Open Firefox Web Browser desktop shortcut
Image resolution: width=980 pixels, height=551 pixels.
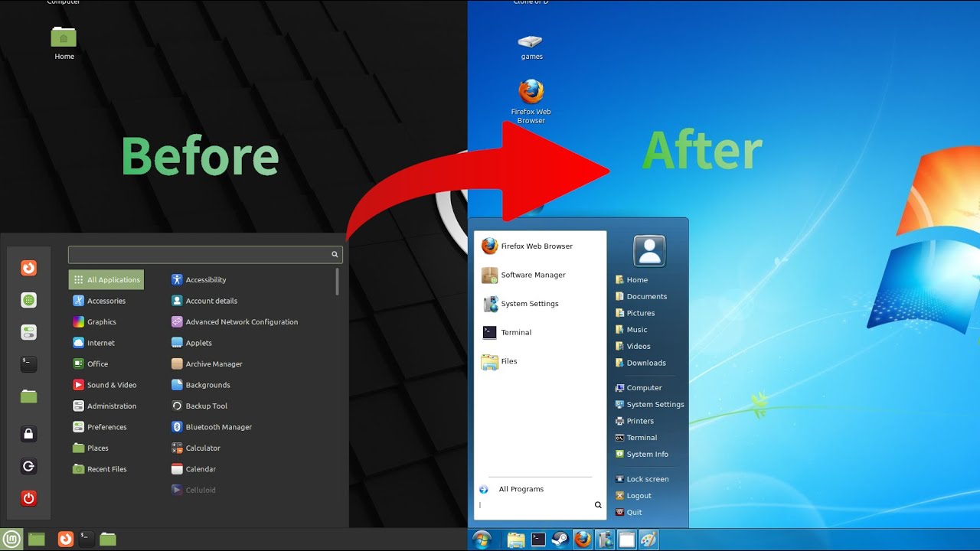coord(531,101)
